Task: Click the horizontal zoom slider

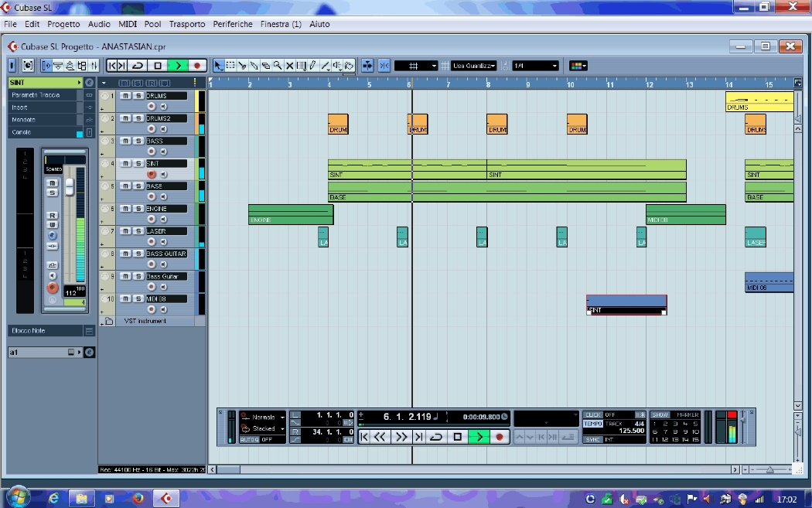Action: 769,469
